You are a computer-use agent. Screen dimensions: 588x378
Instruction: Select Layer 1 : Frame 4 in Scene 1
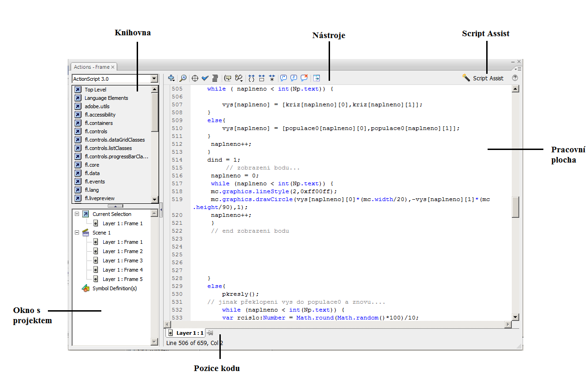click(x=123, y=270)
